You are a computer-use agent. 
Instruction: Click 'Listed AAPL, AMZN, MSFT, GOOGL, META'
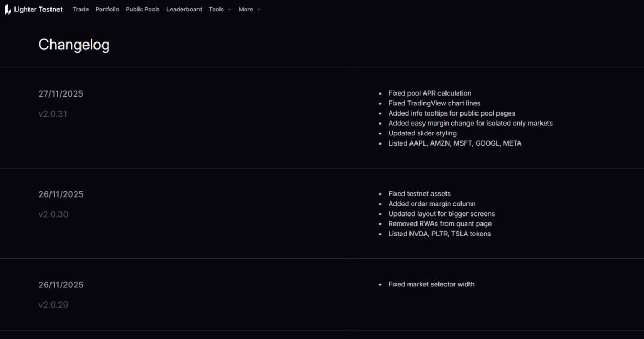point(455,143)
